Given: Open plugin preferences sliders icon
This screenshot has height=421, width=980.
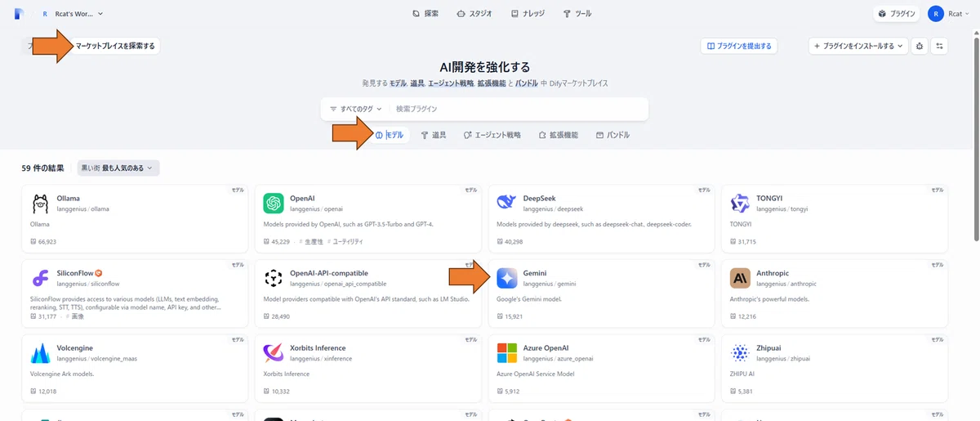Looking at the screenshot, I should pos(939,47).
